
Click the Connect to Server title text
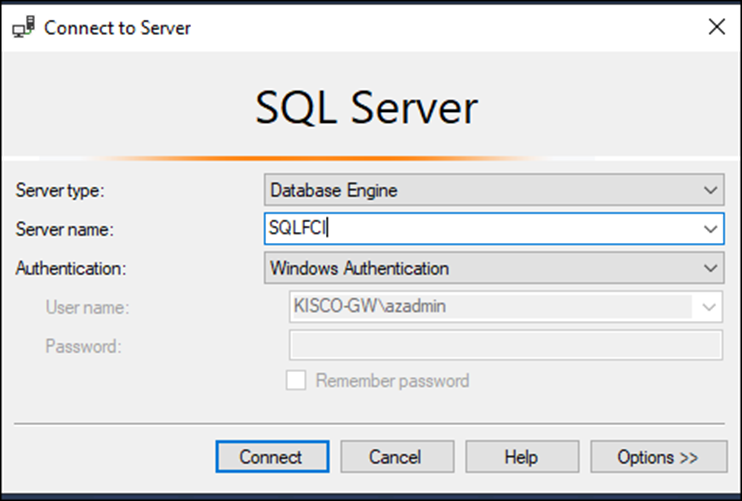pyautogui.click(x=117, y=27)
